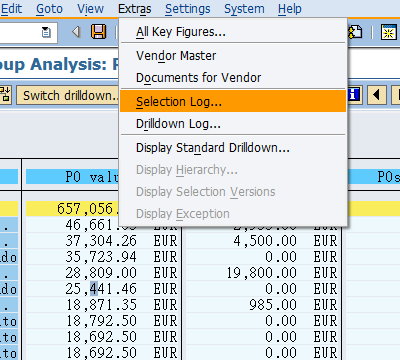The image size is (400, 360).
Task: Close the open Extras menu
Action: (x=135, y=9)
